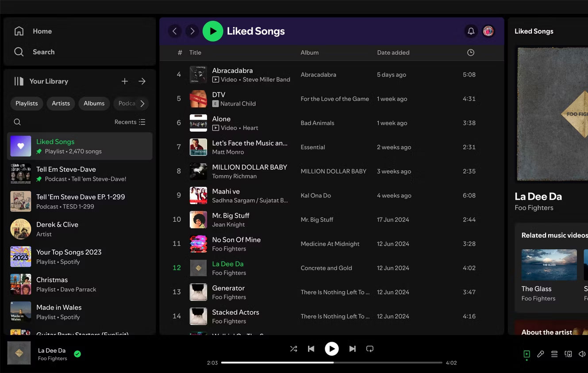Select the Artists filter chip
The width and height of the screenshot is (588, 373).
coord(61,103)
